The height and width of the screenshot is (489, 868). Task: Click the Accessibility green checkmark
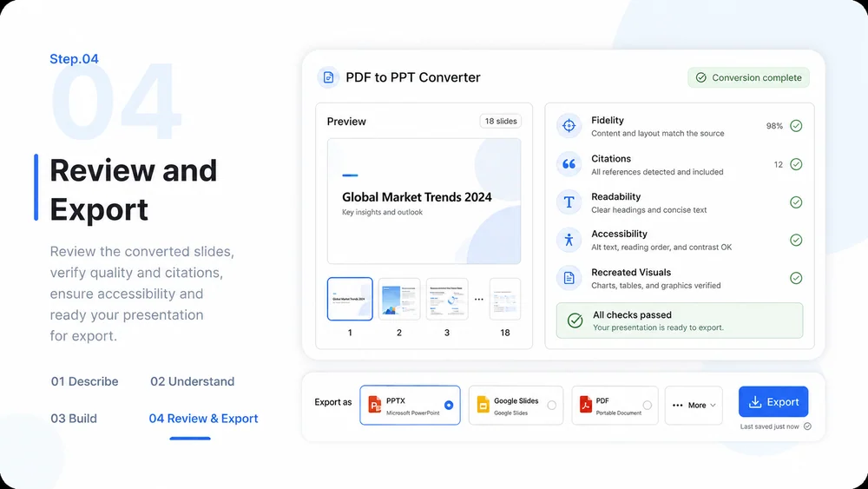[796, 240]
